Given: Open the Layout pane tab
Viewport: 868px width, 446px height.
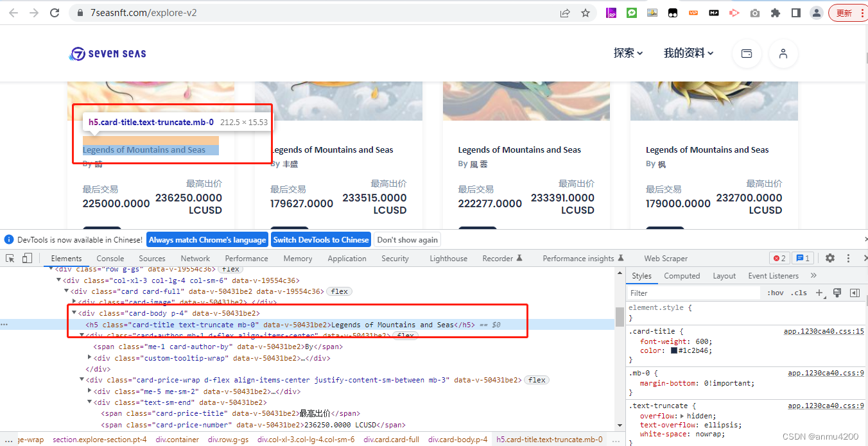Looking at the screenshot, I should coord(724,275).
